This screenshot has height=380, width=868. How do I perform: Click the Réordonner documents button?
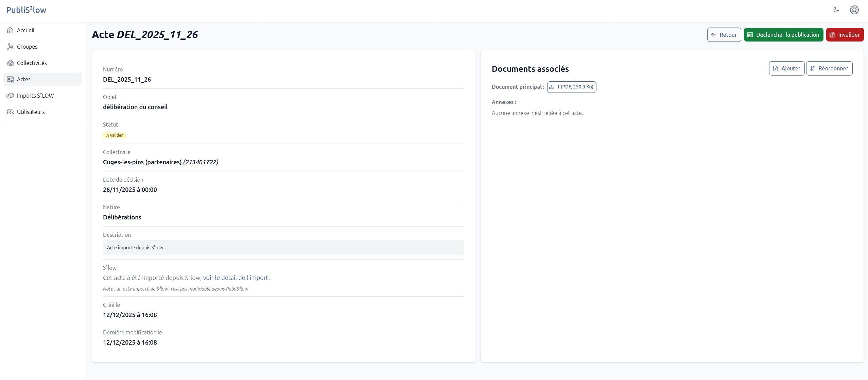(829, 68)
